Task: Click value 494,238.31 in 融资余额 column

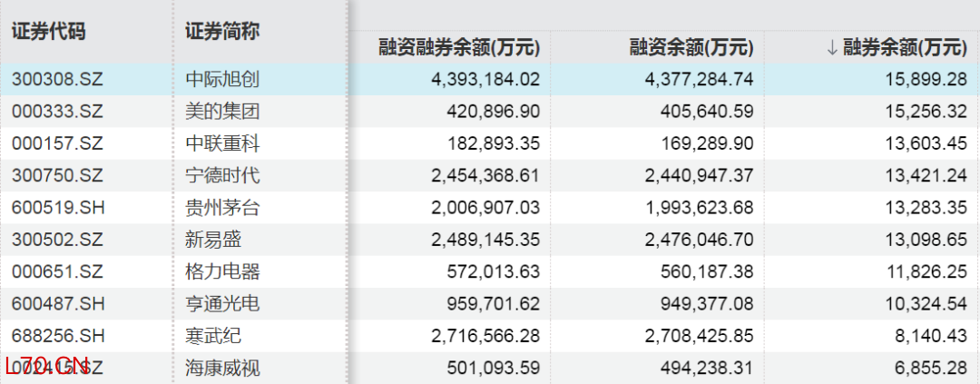Action: coord(707,368)
